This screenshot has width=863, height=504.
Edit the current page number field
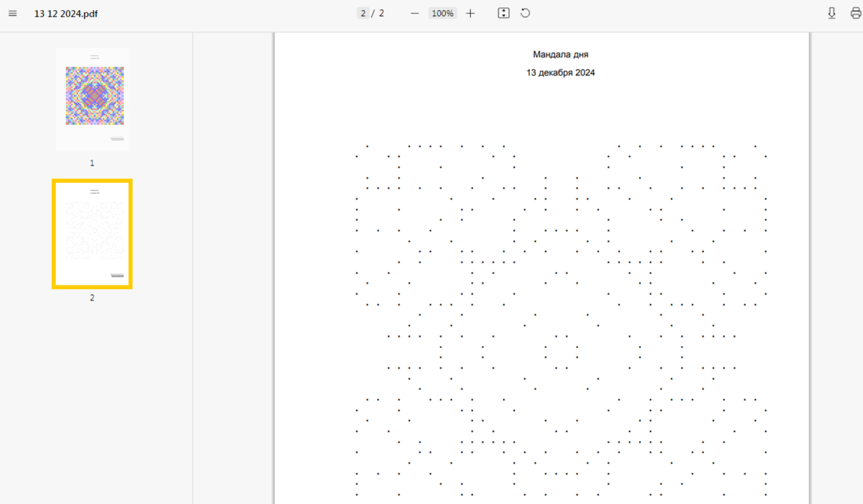363,13
